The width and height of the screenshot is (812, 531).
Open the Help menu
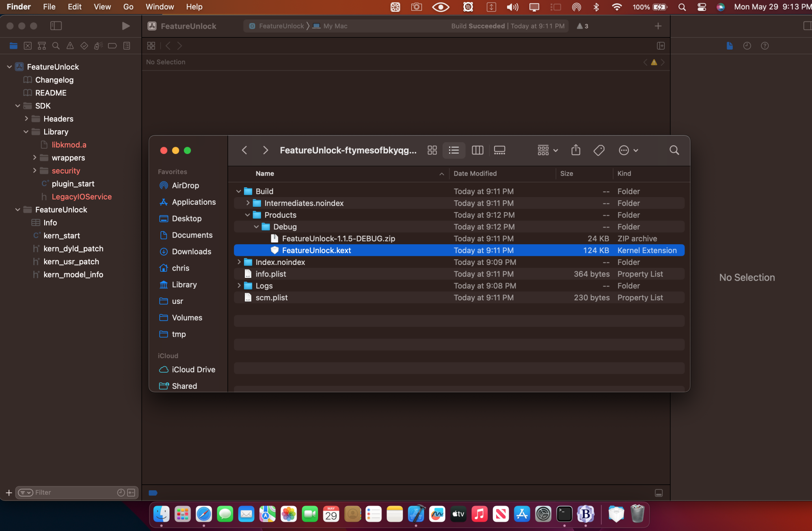point(194,7)
